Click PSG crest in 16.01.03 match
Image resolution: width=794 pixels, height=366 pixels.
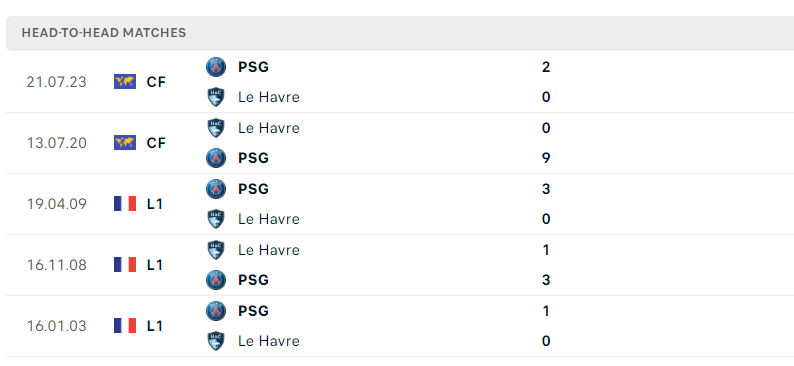point(216,311)
